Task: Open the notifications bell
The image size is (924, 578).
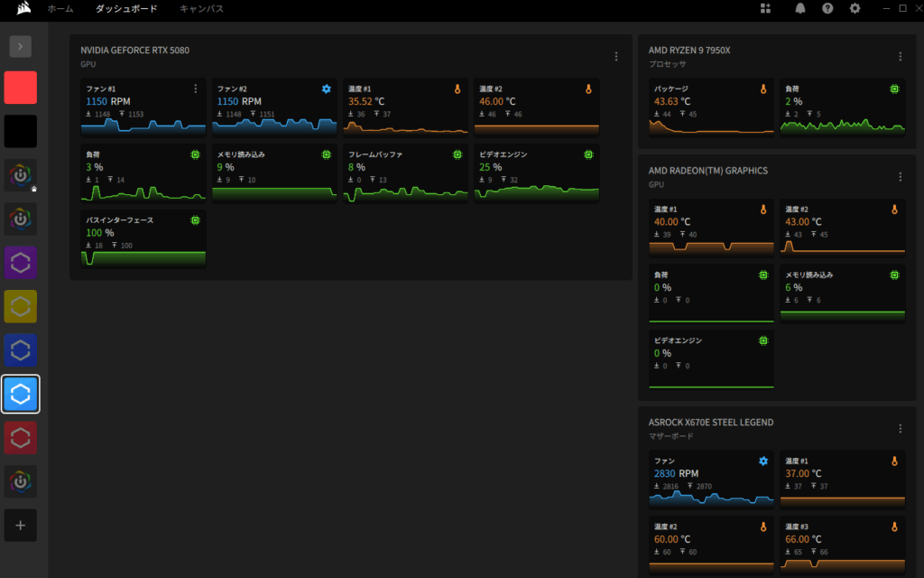Action: [800, 8]
